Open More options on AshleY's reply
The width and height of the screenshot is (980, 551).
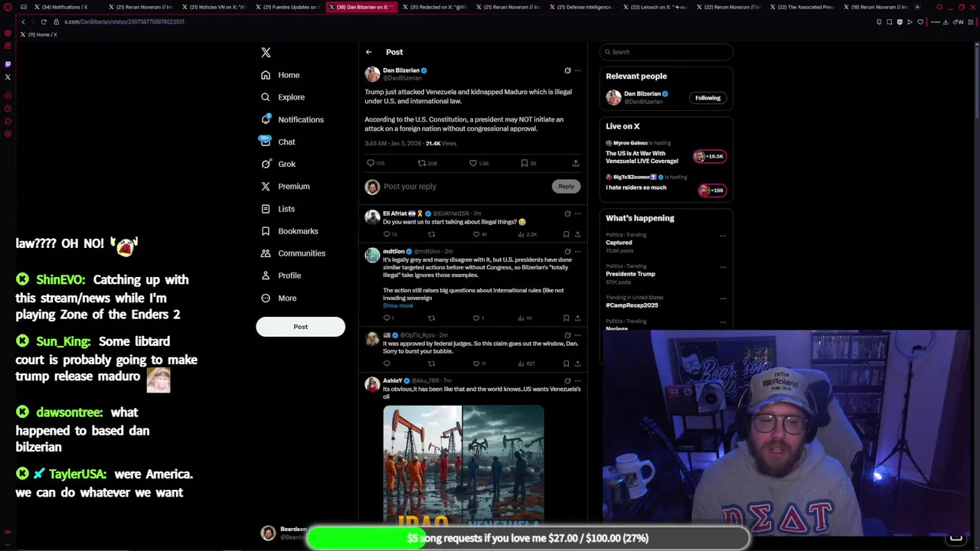pos(577,380)
